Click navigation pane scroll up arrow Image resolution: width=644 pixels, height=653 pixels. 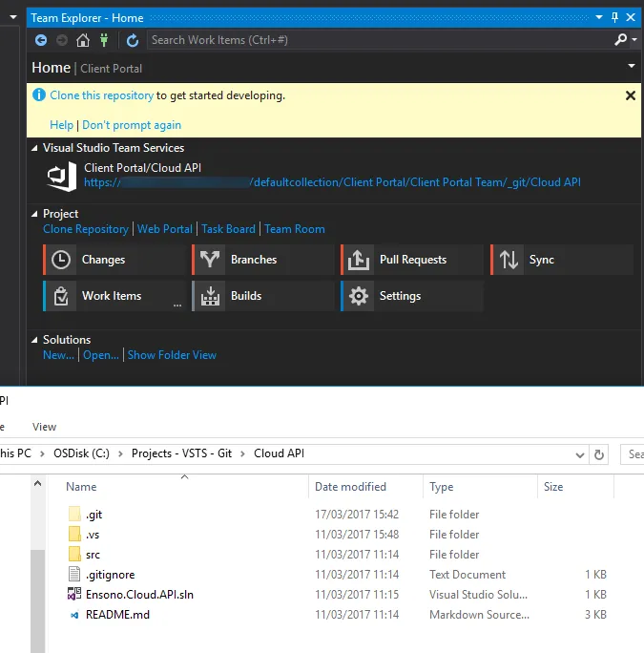pos(37,483)
